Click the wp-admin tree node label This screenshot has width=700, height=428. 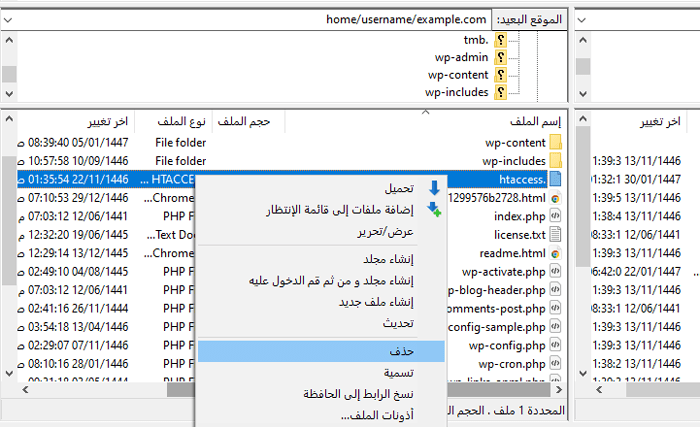coord(461,57)
